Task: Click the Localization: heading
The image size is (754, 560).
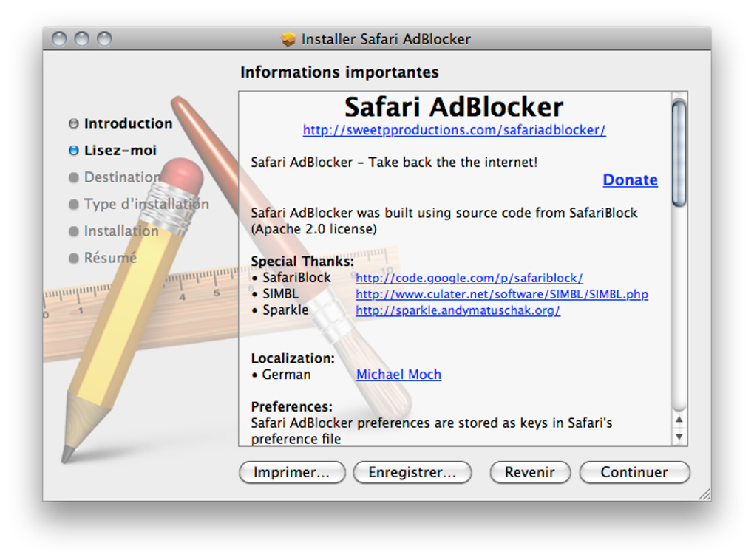Action: coord(293,358)
